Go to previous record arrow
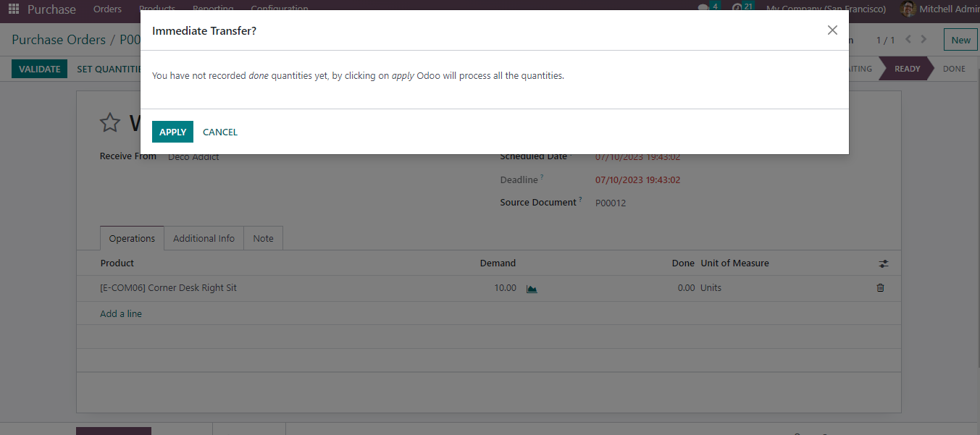The height and width of the screenshot is (435, 980). point(908,40)
